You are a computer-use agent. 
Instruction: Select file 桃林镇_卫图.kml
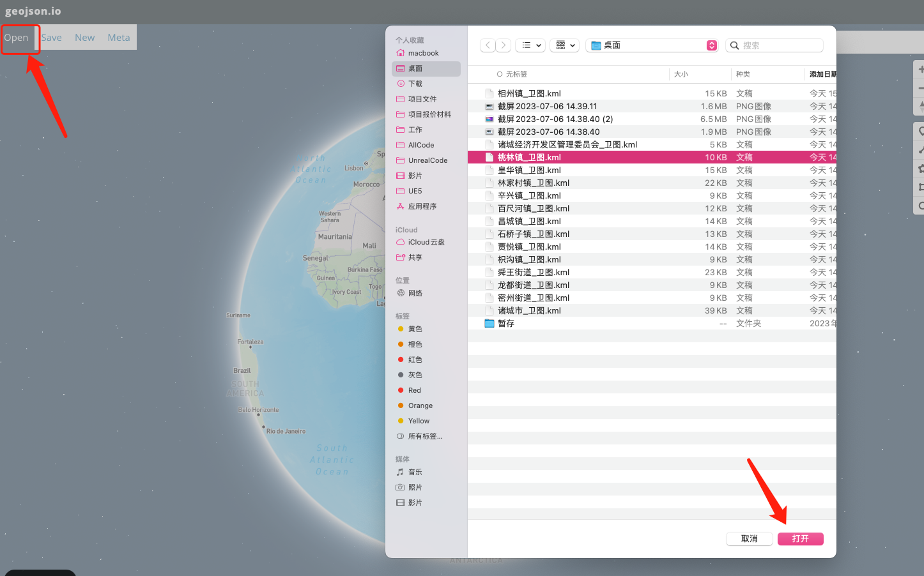click(652, 157)
